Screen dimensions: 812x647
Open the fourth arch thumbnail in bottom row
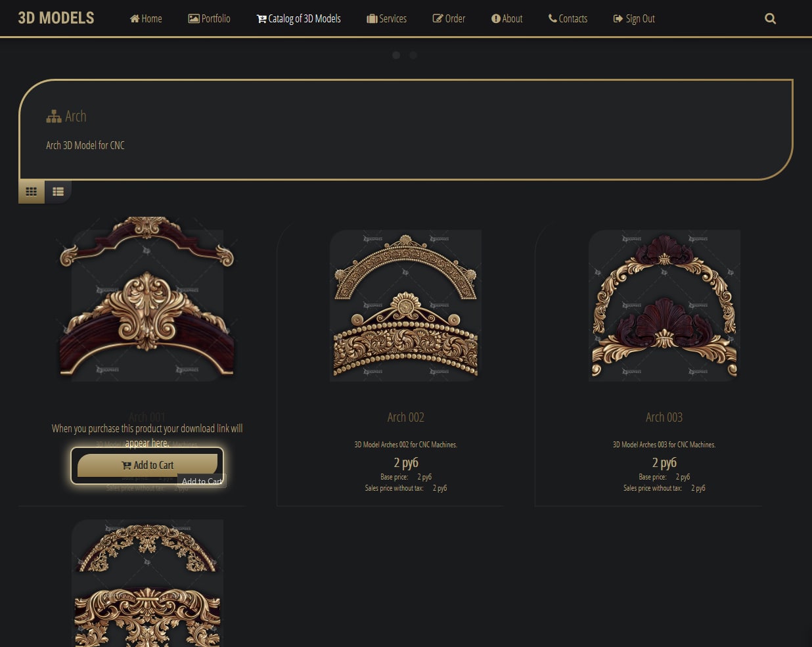coord(147,585)
